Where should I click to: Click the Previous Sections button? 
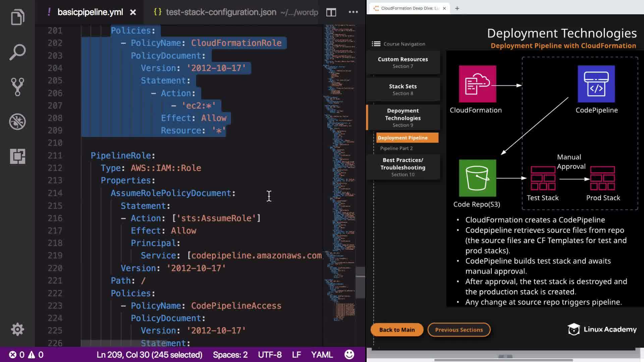click(x=459, y=330)
